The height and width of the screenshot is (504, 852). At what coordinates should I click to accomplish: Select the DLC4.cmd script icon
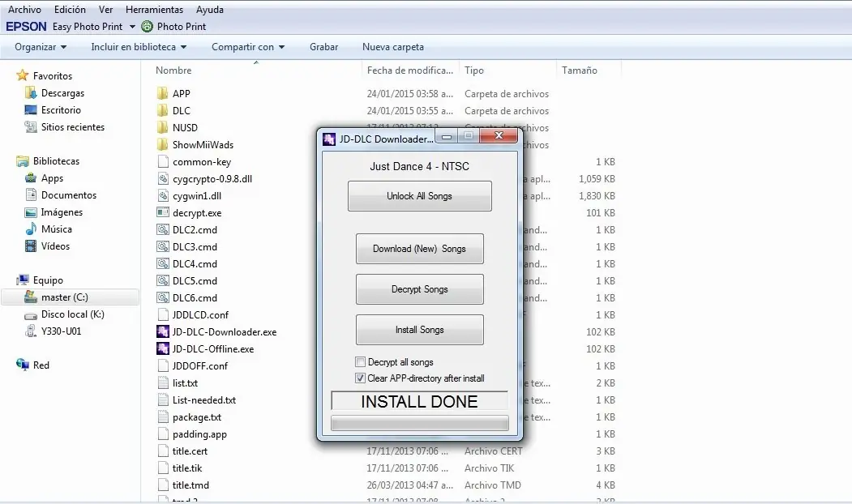pyautogui.click(x=162, y=263)
